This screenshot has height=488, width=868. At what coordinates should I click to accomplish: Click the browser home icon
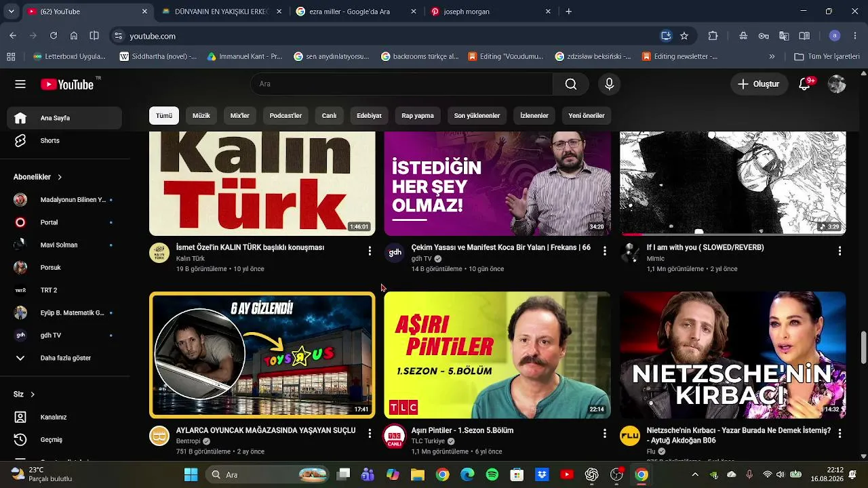point(74,36)
